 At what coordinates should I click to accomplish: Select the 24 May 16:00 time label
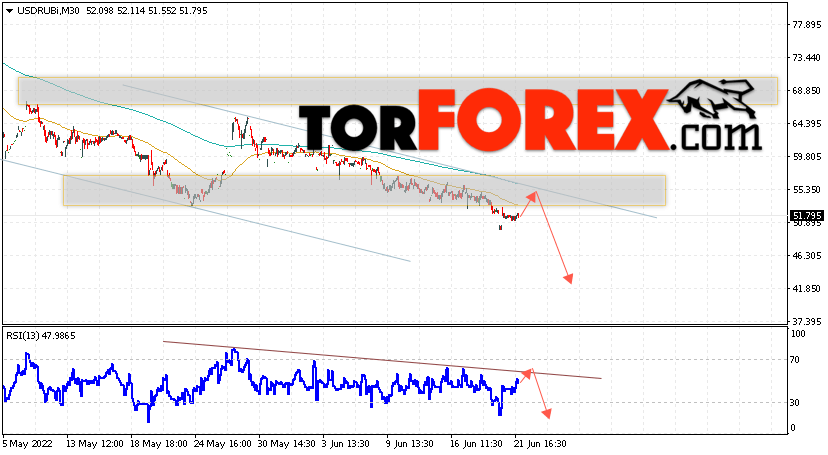(x=223, y=444)
